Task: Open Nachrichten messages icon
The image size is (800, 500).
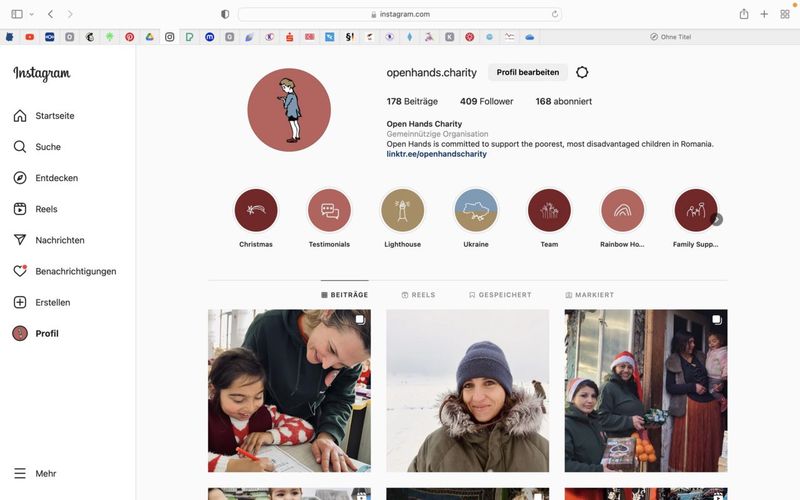Action: (x=20, y=240)
